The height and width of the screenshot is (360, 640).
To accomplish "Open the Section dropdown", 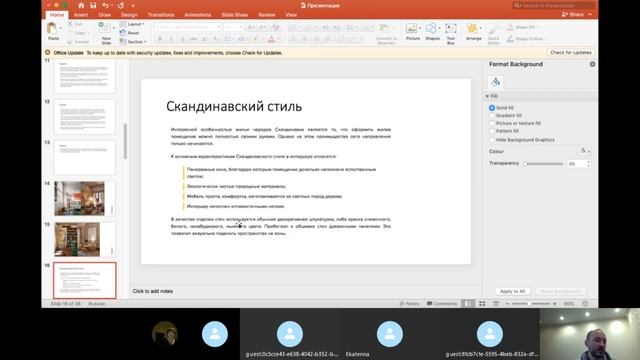I will (x=133, y=42).
